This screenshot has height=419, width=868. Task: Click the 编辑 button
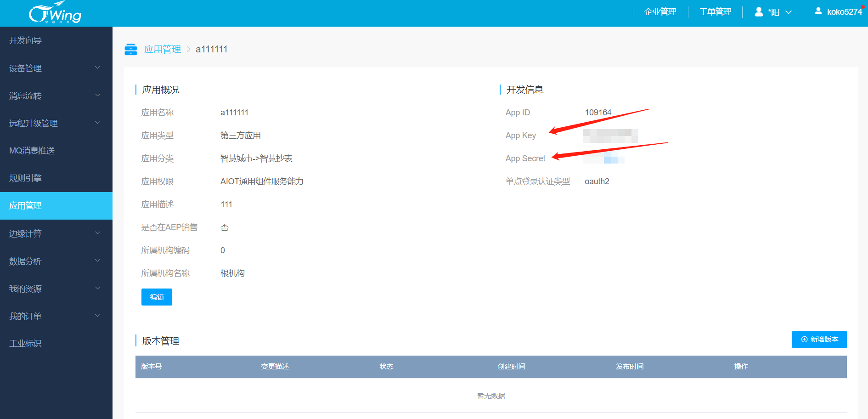pos(157,297)
